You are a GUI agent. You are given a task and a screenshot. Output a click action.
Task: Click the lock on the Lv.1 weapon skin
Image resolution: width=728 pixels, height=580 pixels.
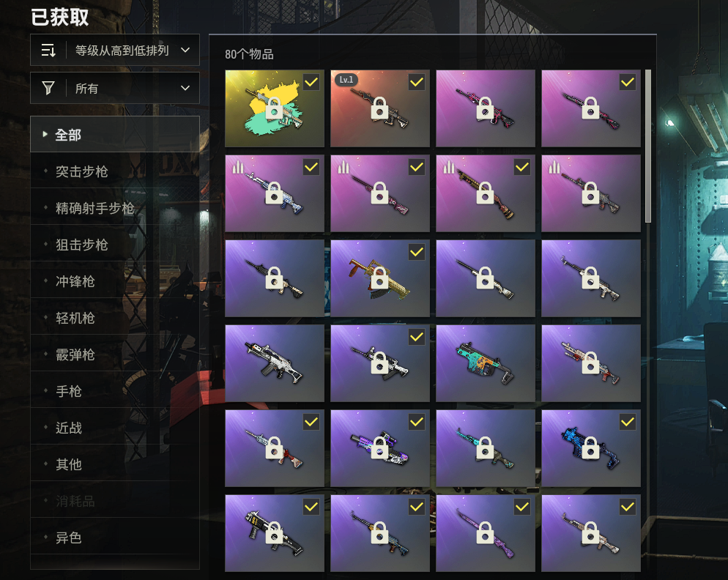coord(380,109)
